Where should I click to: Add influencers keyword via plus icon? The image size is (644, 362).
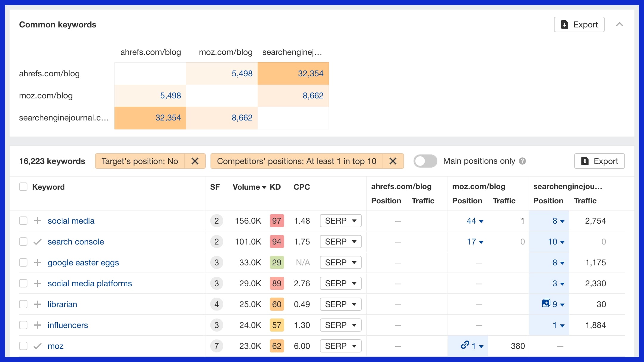click(37, 325)
